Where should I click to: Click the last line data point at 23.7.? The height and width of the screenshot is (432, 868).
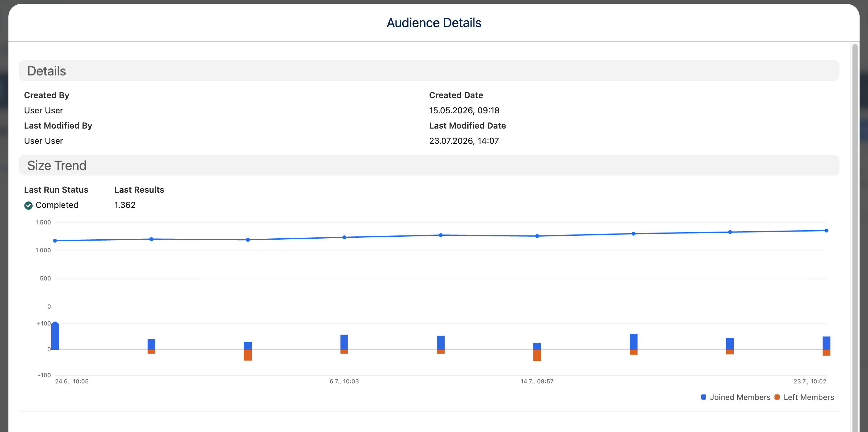pos(826,231)
